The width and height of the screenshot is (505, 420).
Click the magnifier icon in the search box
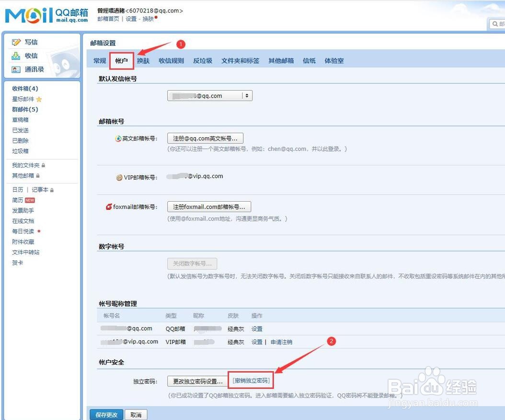496,23
